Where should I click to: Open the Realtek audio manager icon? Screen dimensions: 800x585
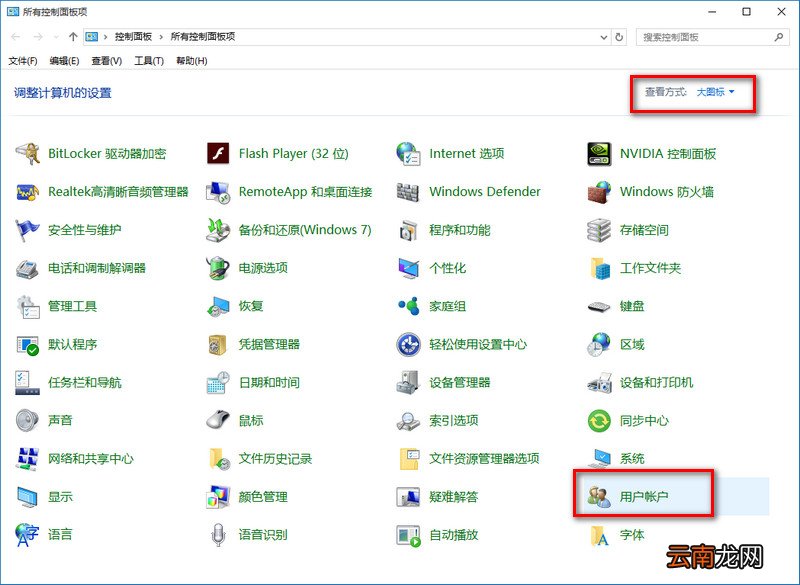point(28,192)
